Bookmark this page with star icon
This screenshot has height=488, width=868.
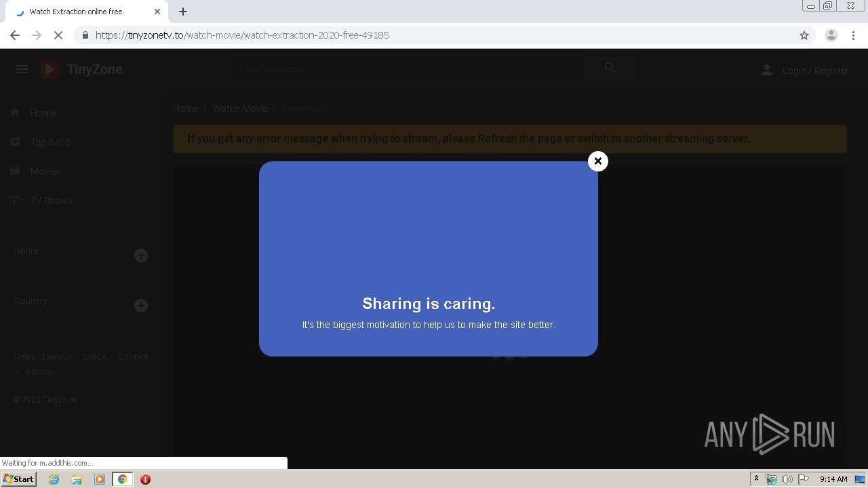tap(804, 35)
